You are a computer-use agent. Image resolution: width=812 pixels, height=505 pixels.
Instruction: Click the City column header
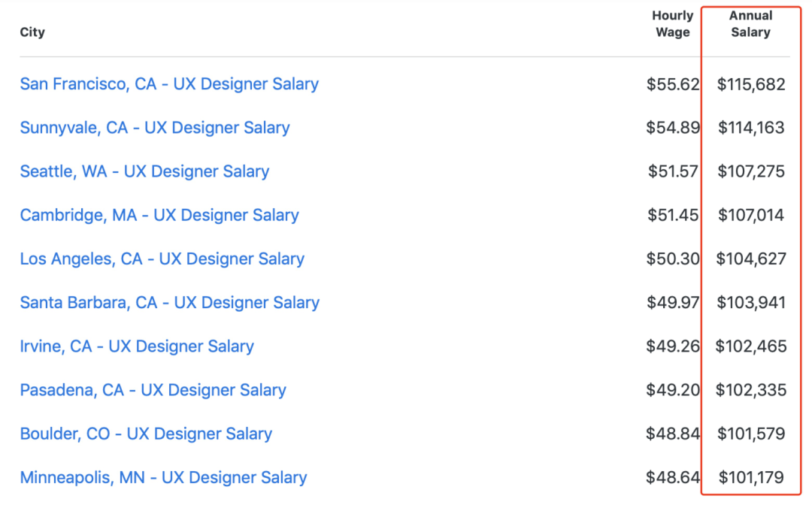32,32
